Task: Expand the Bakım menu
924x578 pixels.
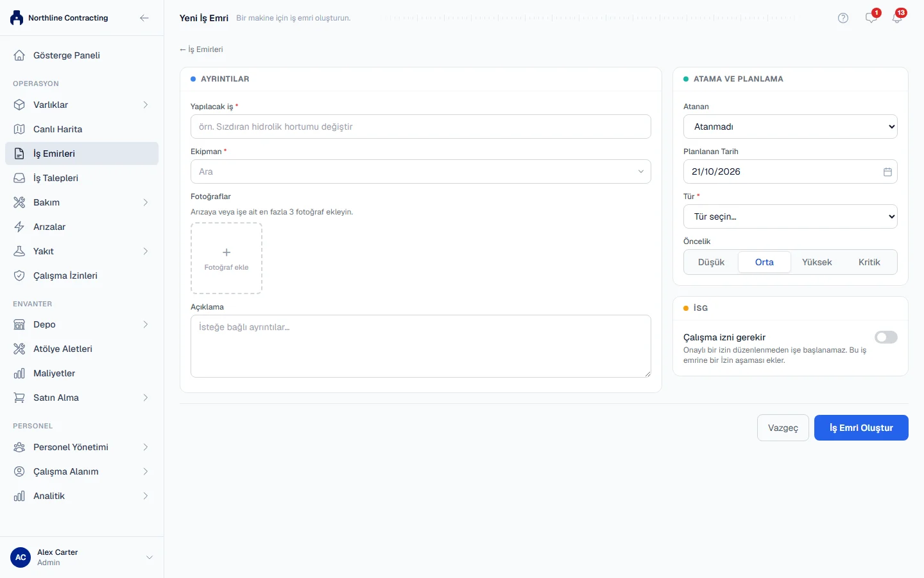Action: pyautogui.click(x=81, y=202)
